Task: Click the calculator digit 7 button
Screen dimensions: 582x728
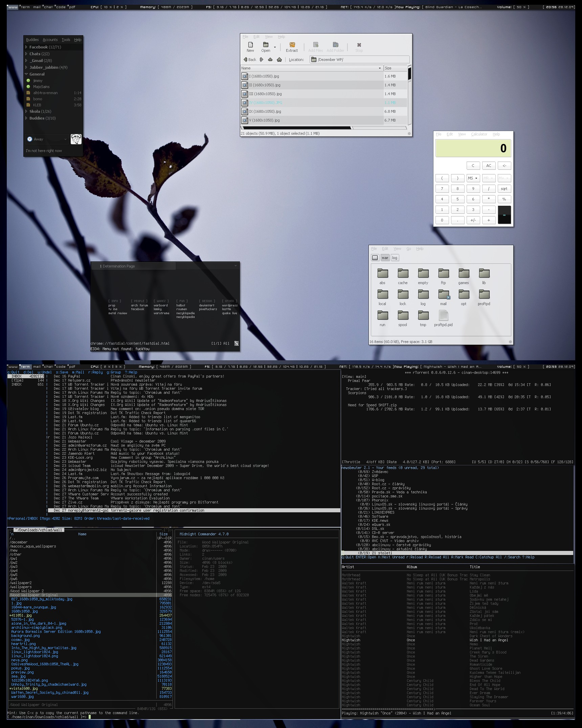Action: pyautogui.click(x=442, y=189)
